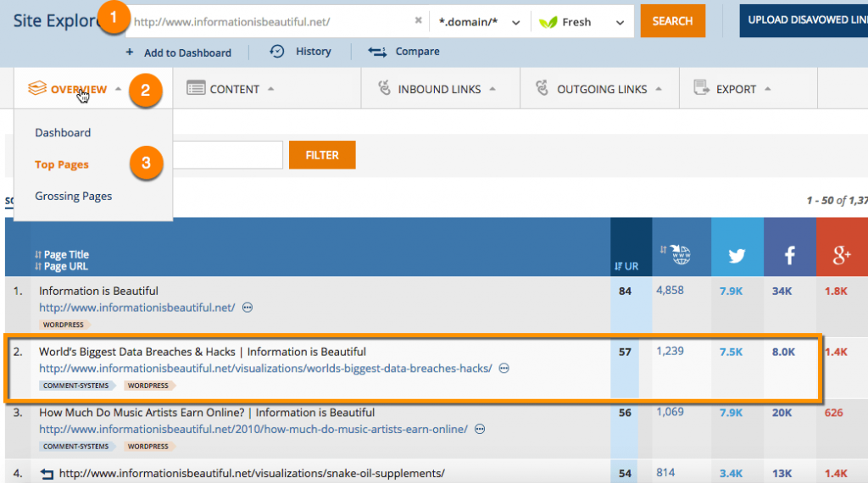Screen dimensions: 868x483
Task: Expand the Inbound Links caret arrow
Action: coord(492,89)
